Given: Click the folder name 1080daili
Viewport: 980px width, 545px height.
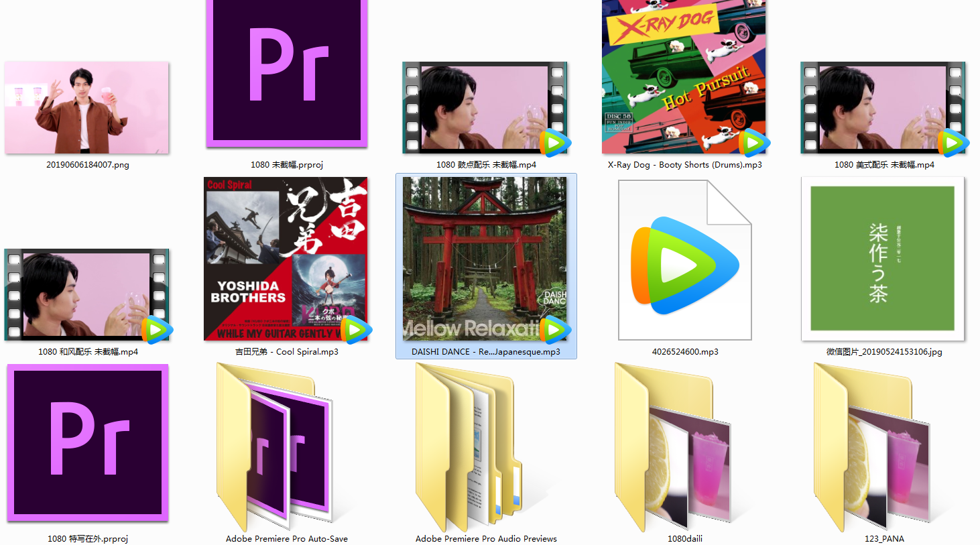Looking at the screenshot, I should (x=685, y=539).
